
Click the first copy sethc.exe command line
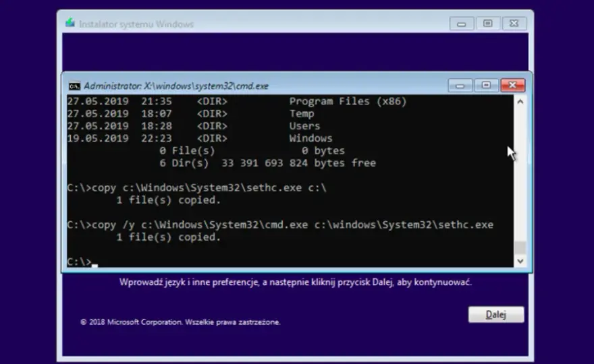coord(196,187)
